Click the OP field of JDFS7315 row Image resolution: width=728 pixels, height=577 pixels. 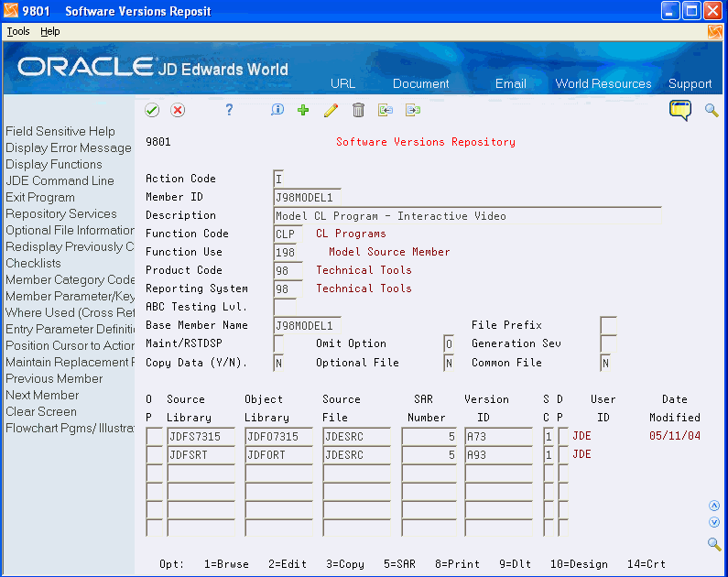(x=154, y=436)
